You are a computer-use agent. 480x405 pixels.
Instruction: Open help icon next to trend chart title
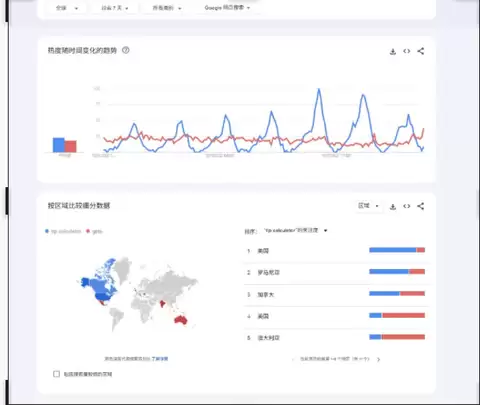(x=125, y=50)
